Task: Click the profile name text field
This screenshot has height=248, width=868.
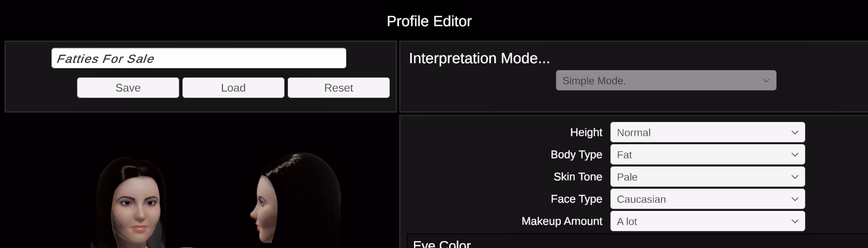Action: [x=198, y=58]
